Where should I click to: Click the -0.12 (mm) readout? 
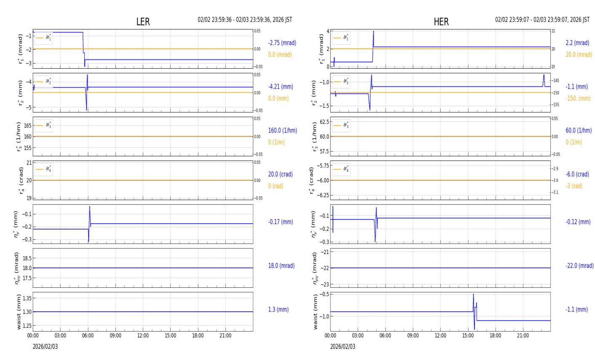[578, 222]
